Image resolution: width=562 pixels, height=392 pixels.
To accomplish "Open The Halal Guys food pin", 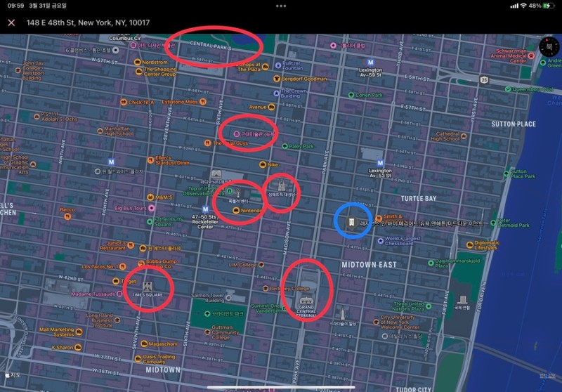I will coord(207,143).
